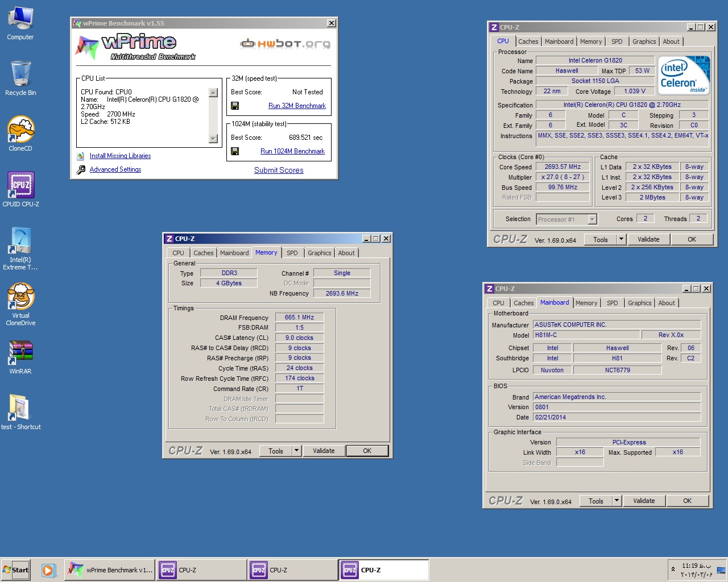728x582 pixels.
Task: Select the CloneCD desktop shortcut
Action: pyautogui.click(x=20, y=134)
